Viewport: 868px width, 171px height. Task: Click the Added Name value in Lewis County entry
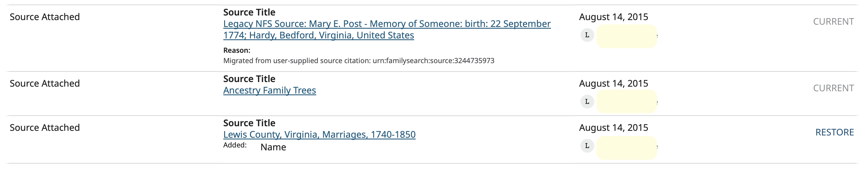[273, 147]
